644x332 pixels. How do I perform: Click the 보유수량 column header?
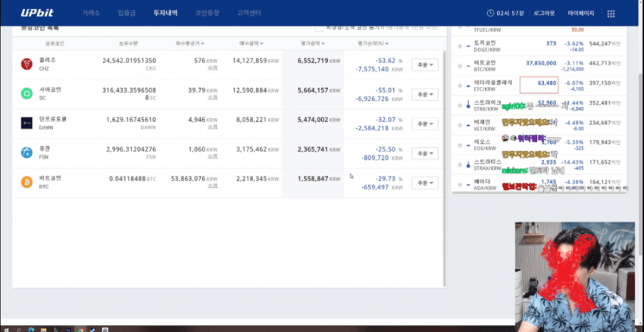[x=128, y=43]
